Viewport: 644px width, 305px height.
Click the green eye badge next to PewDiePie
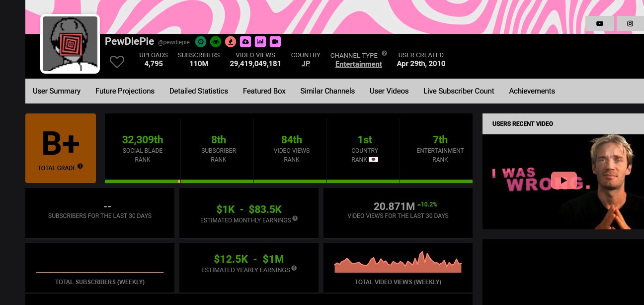coord(216,42)
